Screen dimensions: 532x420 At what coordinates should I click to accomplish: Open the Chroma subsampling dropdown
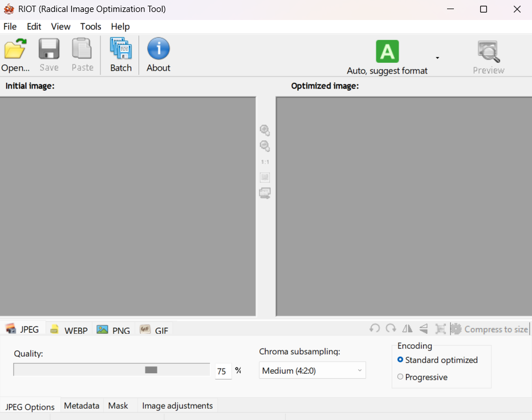click(312, 371)
